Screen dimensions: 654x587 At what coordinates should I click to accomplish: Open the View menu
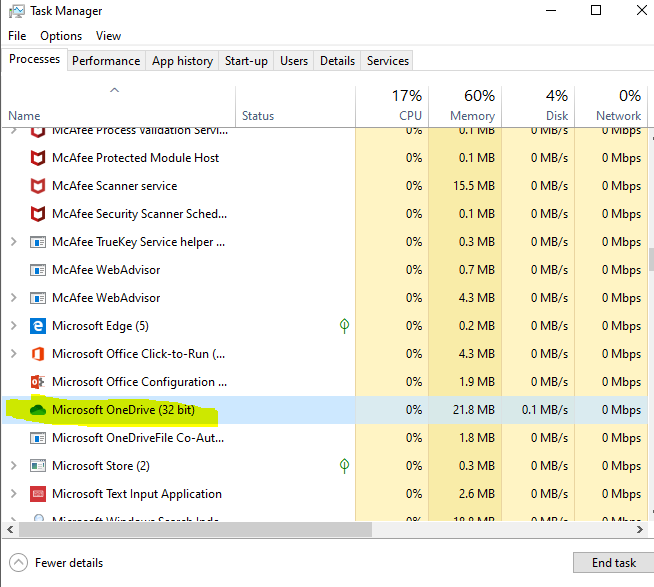coord(108,36)
